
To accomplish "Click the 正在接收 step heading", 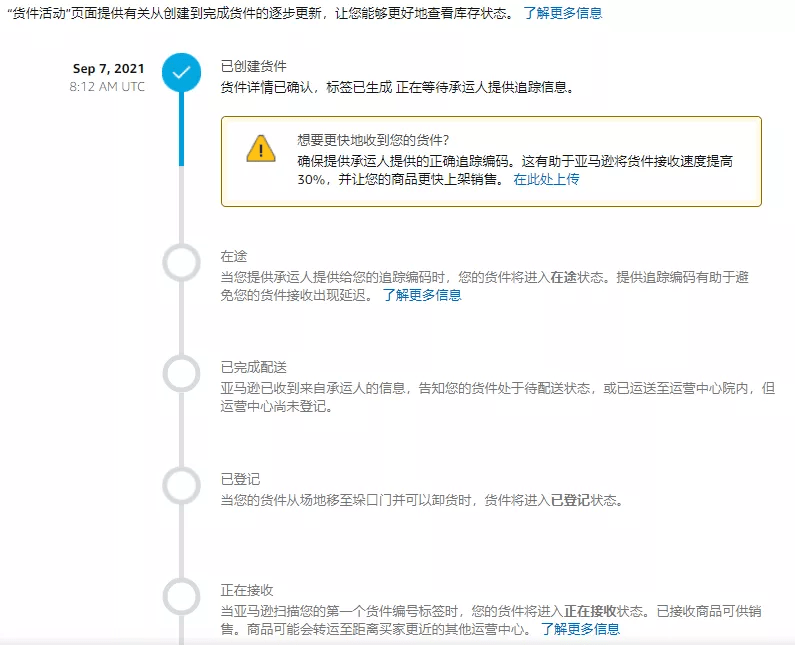I will 246,590.
